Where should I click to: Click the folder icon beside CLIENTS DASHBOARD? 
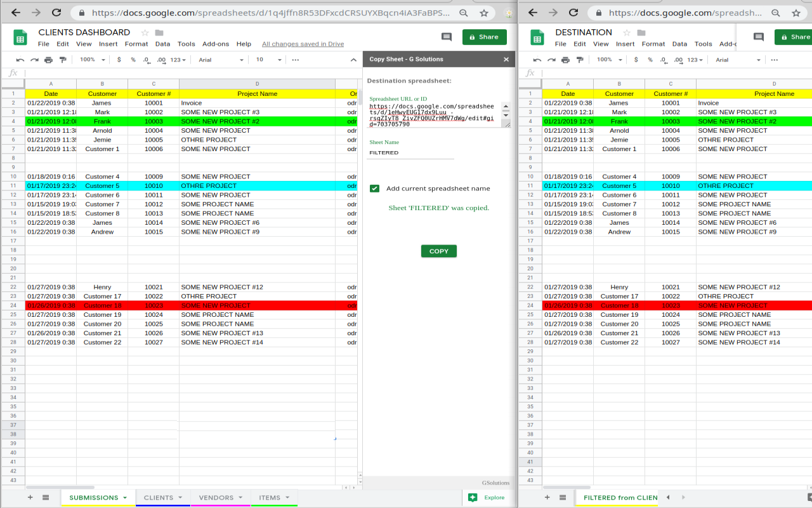tap(159, 32)
